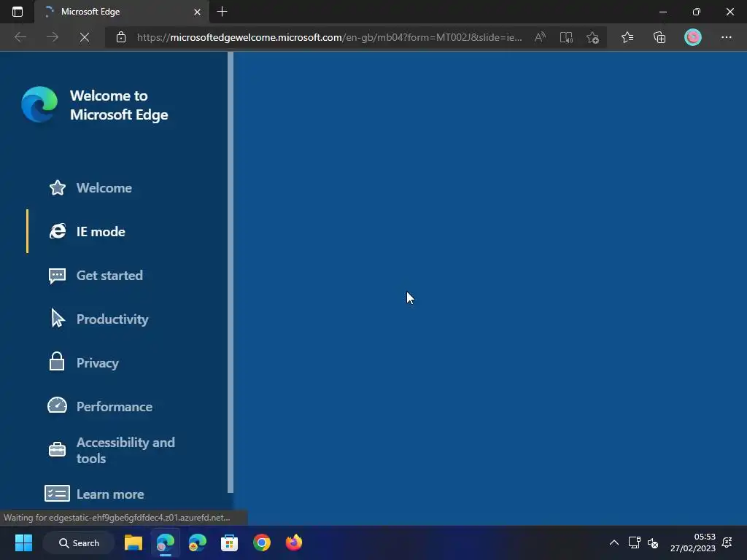The height and width of the screenshot is (560, 747).
Task: View site information lock icon
Action: click(121, 37)
